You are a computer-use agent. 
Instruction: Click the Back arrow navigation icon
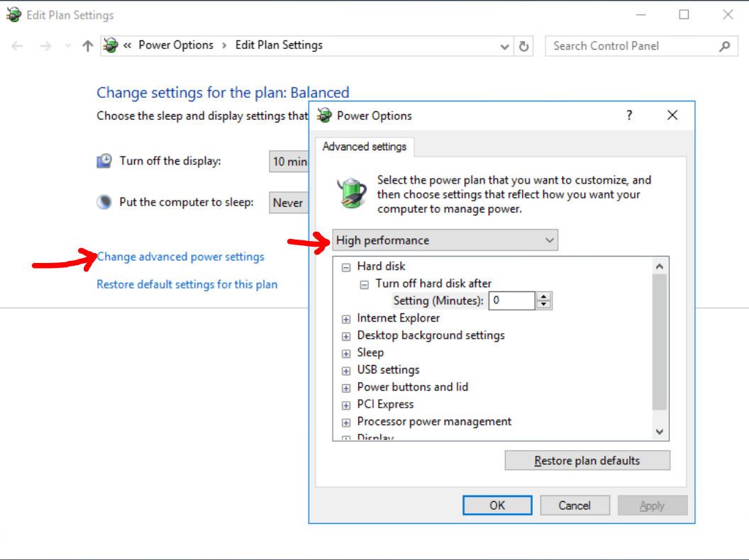pos(18,46)
